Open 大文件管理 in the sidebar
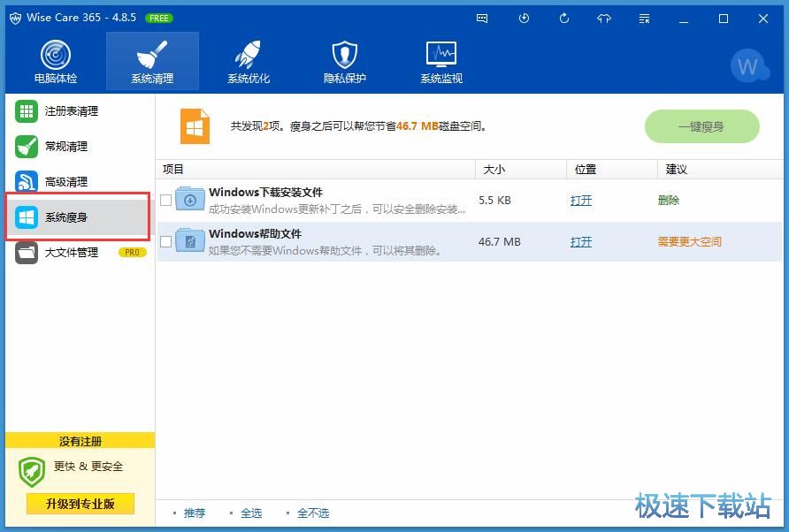 (78, 253)
